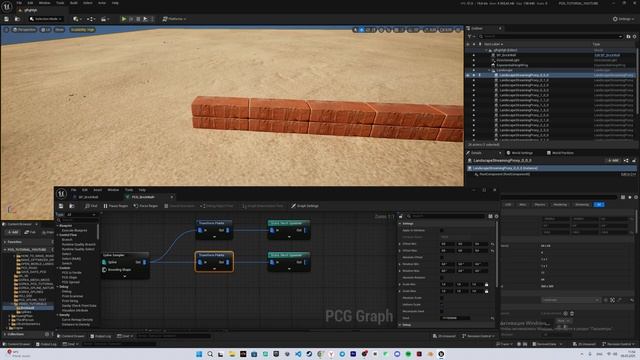The image size is (640, 360).
Task: Collapse the Control Flow palette category
Action: tap(58, 235)
